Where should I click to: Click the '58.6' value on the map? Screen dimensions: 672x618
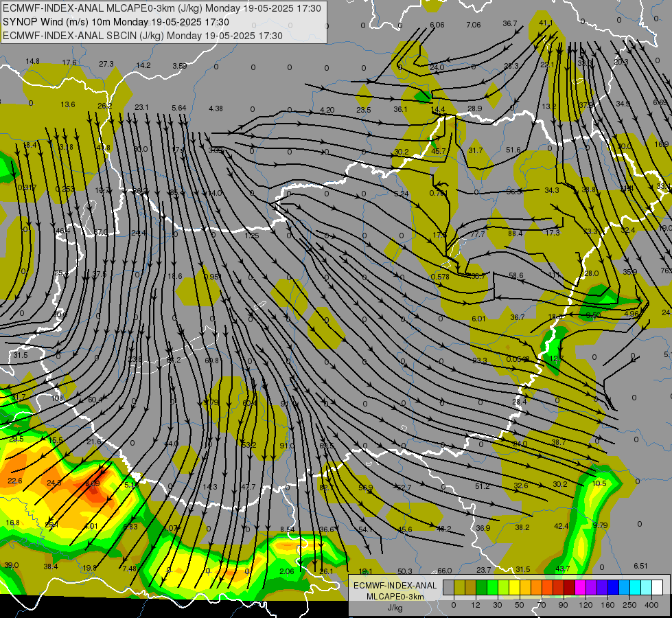(516, 275)
